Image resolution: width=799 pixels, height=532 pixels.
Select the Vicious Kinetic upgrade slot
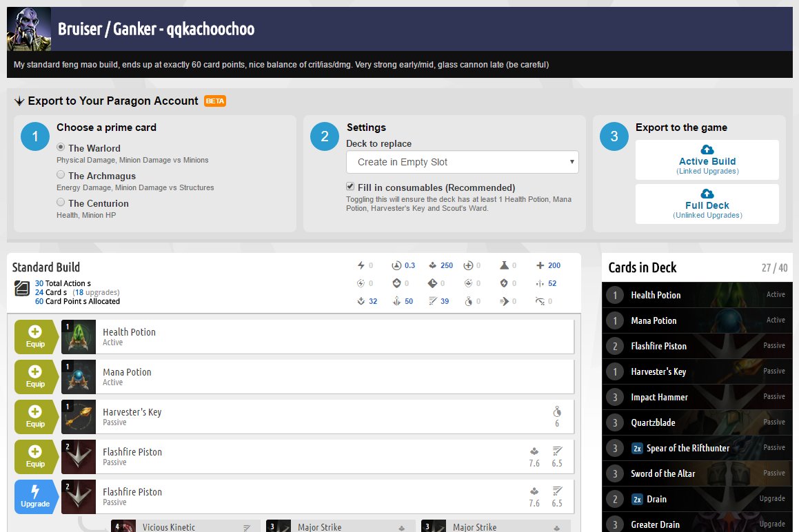coord(186,526)
